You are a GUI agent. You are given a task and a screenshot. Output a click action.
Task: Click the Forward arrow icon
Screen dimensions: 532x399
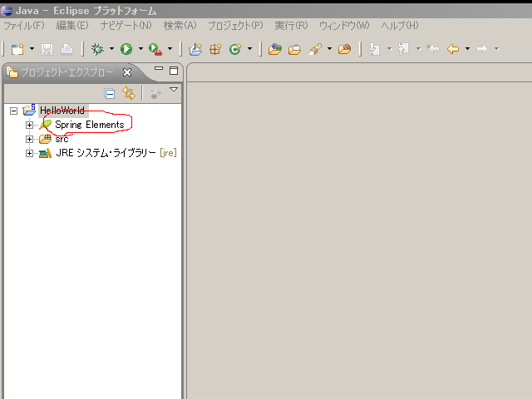click(482, 49)
